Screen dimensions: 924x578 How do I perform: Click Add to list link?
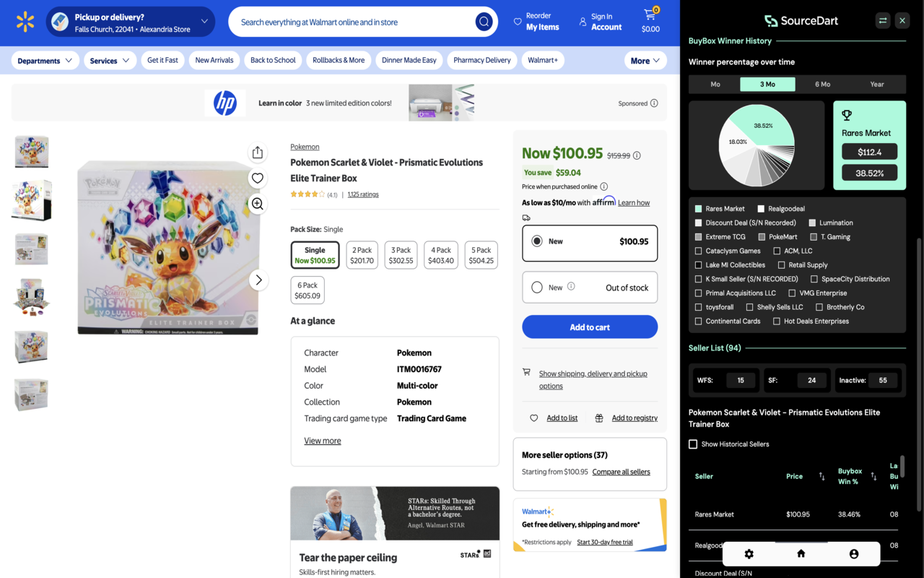click(562, 418)
